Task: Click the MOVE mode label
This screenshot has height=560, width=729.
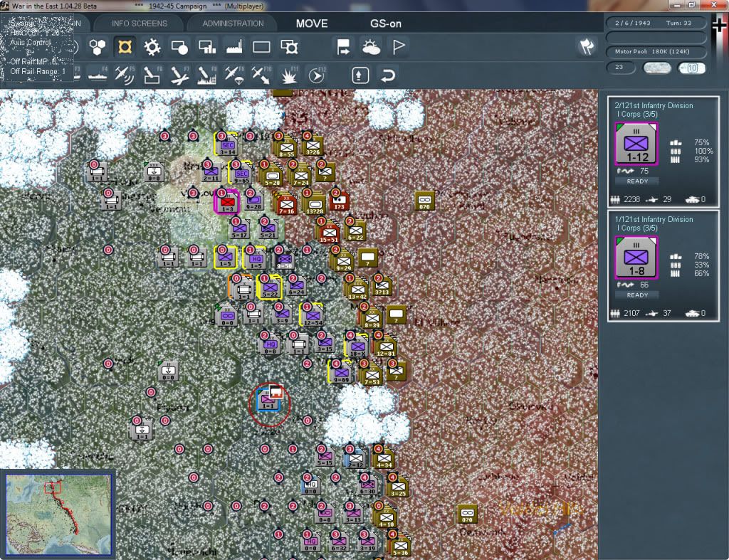Action: tap(312, 23)
